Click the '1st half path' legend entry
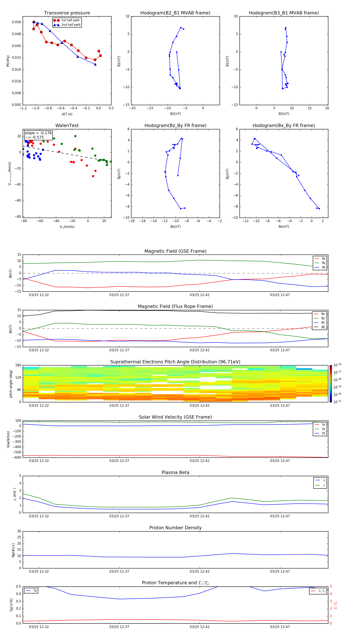 pyautogui.click(x=66, y=20)
